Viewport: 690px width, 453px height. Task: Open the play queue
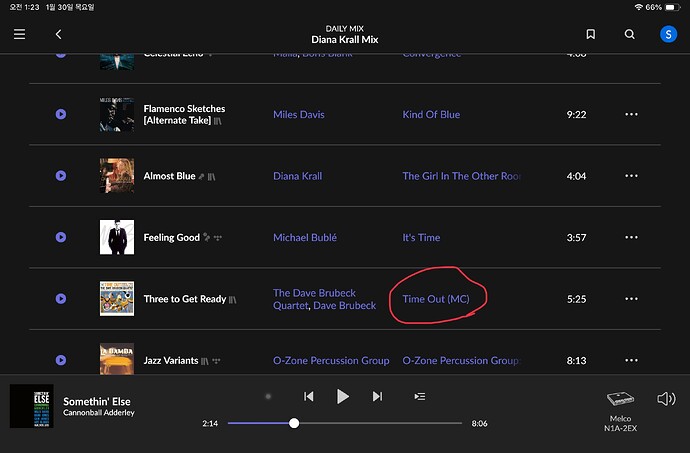pos(420,397)
